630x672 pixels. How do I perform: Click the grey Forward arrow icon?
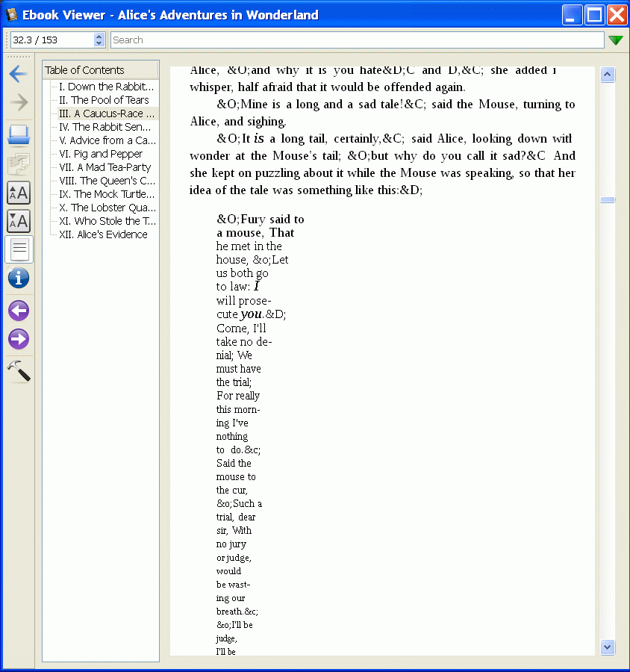pos(19,102)
